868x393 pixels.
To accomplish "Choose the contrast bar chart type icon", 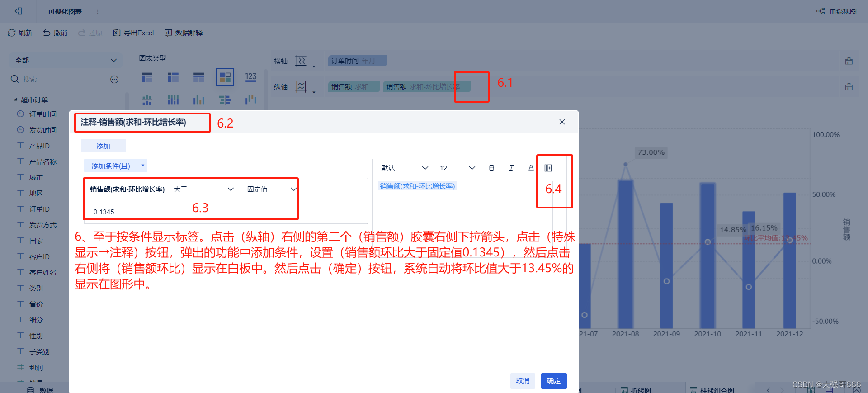I will coord(225,99).
